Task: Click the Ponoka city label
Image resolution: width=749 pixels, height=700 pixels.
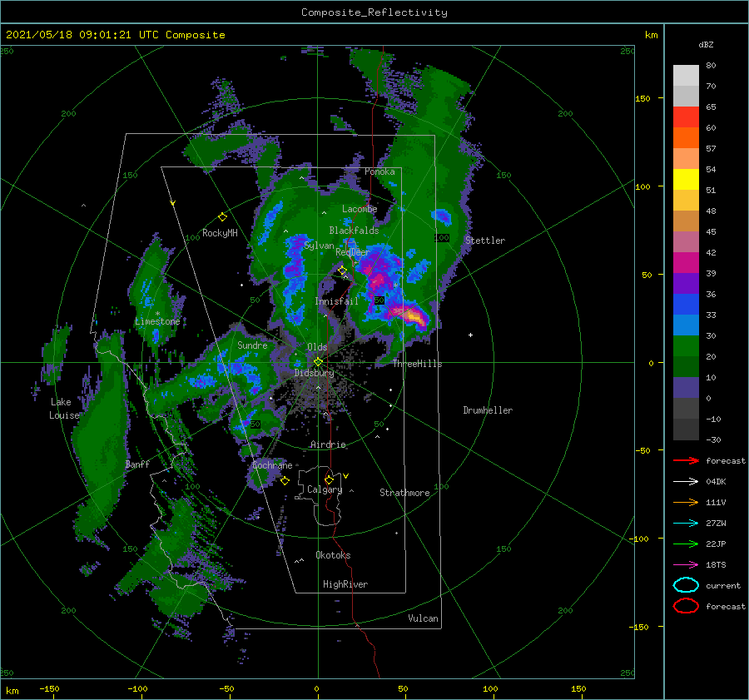Action: coord(379,171)
